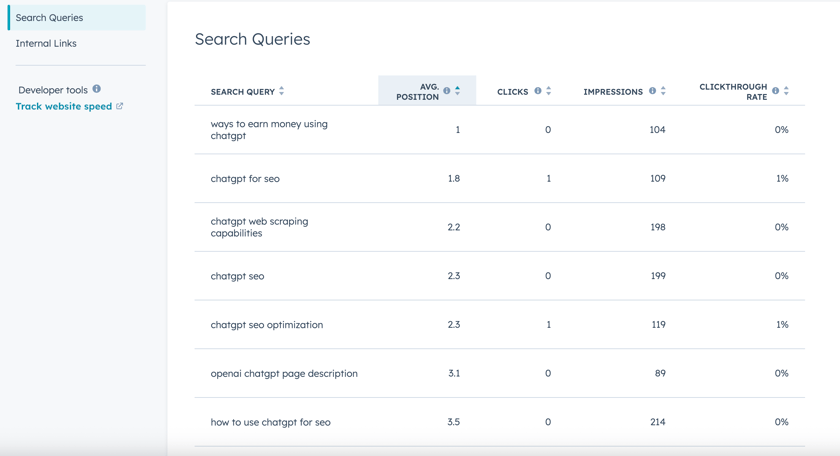Select the 'chatgpt seo' query text
Viewport: 840px width, 456px height.
click(237, 276)
